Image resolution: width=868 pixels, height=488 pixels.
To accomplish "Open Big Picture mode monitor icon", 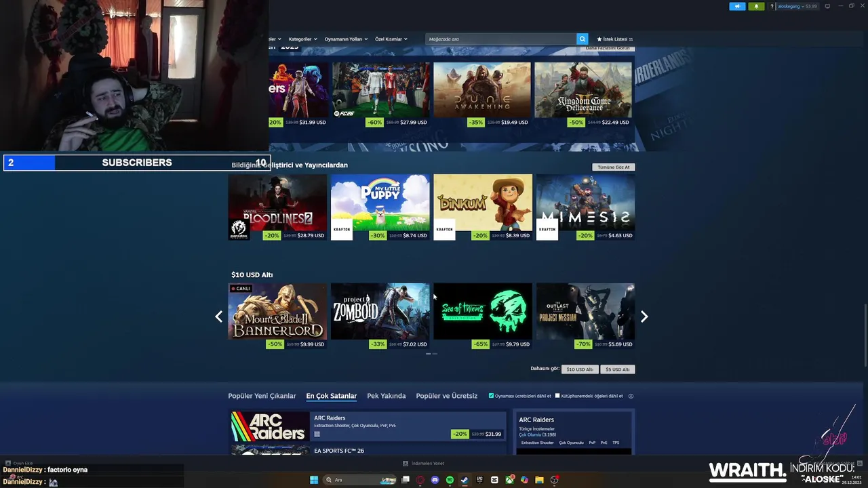I will click(x=827, y=6).
